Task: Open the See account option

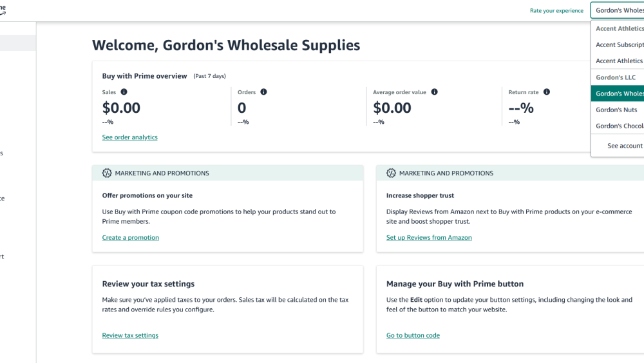Action: 625,146
